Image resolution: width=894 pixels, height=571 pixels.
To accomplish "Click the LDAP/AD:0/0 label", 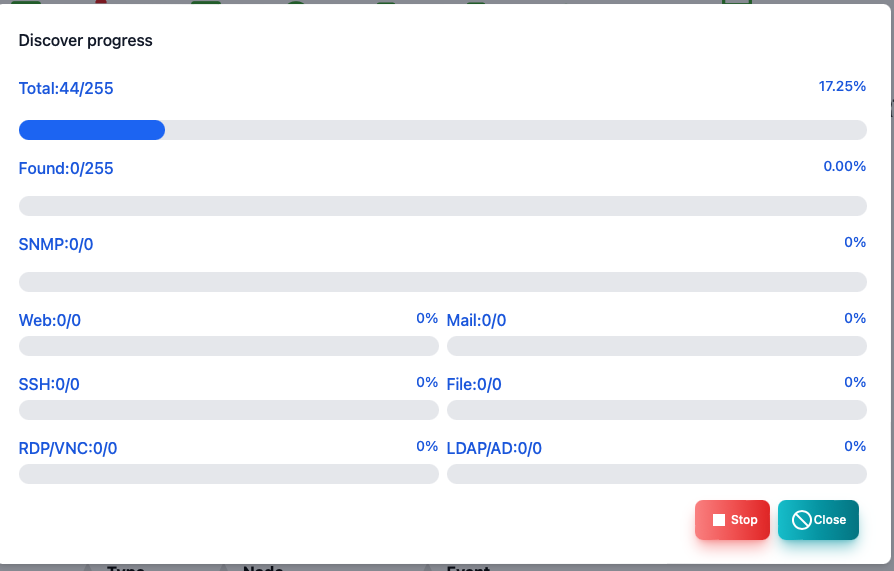I will click(x=494, y=448).
